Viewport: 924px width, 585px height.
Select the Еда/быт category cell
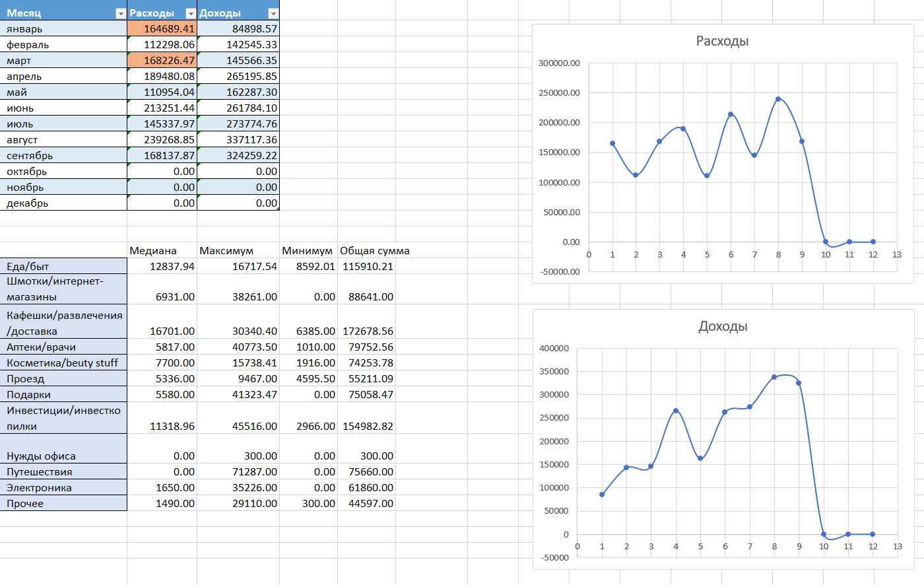tap(63, 266)
